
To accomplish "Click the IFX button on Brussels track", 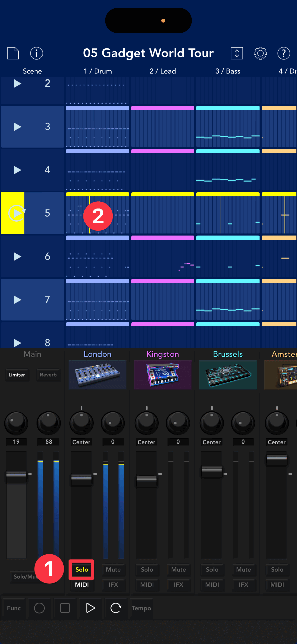I will 243,585.
